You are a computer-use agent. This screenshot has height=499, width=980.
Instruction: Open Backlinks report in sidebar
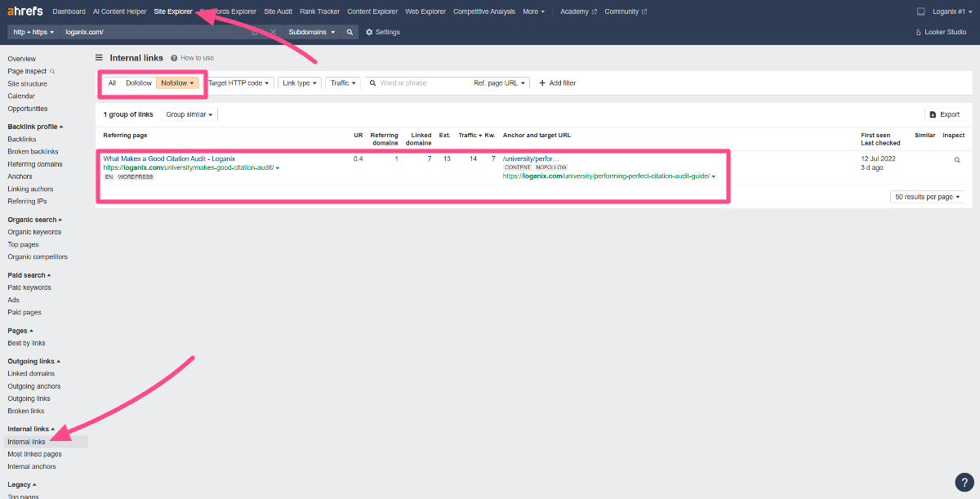(22, 140)
